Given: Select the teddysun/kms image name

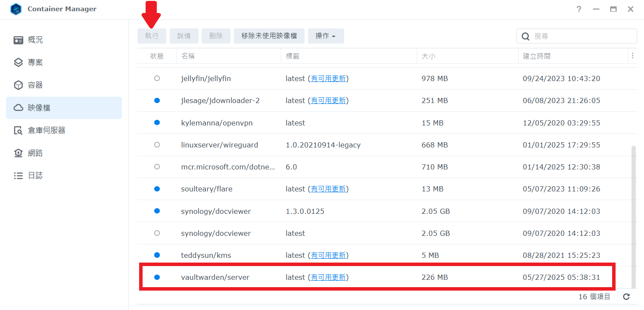Looking at the screenshot, I should (x=206, y=255).
